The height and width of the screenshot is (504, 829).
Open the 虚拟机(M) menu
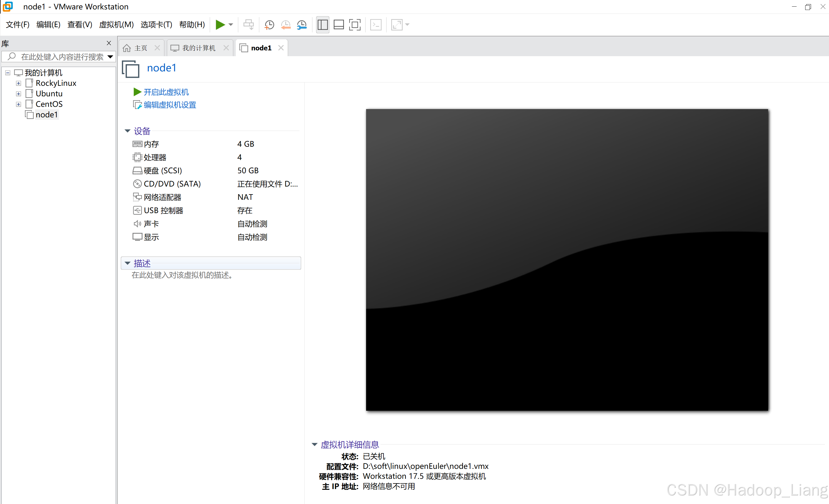[116, 25]
